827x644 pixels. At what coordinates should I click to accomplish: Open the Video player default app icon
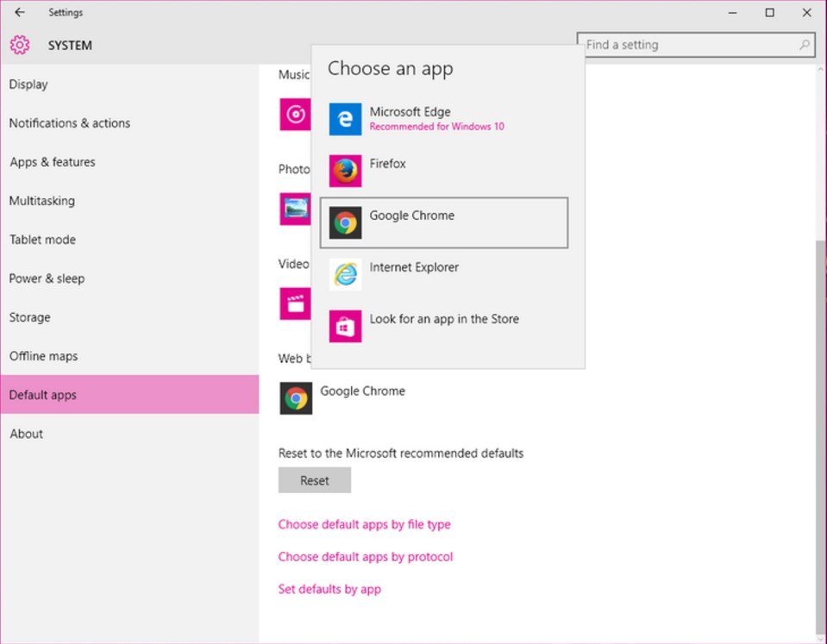tap(295, 303)
